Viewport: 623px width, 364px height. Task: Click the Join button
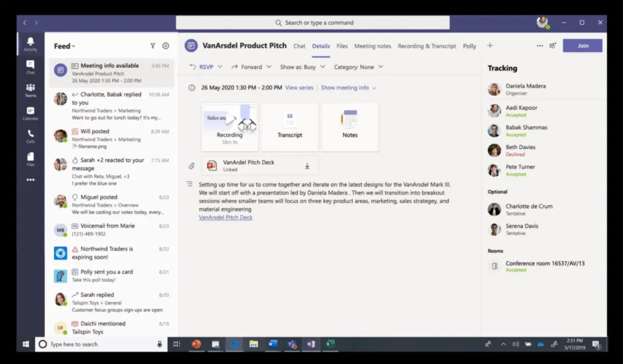582,46
